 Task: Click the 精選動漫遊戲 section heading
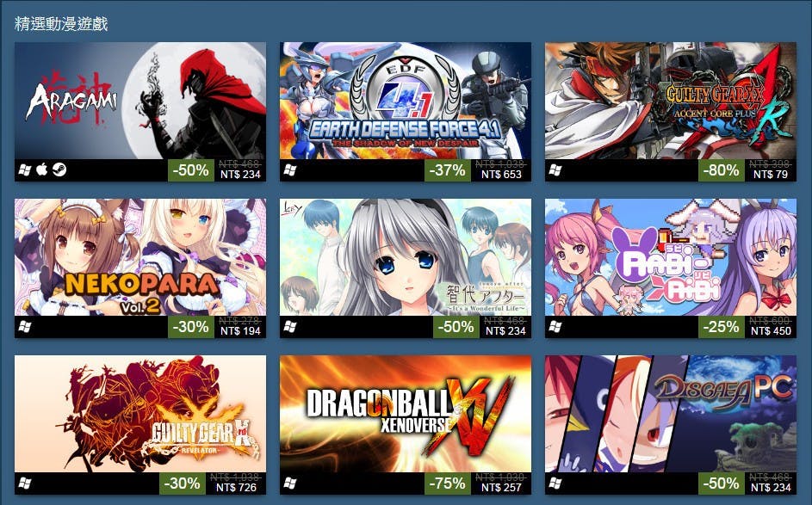point(61,24)
